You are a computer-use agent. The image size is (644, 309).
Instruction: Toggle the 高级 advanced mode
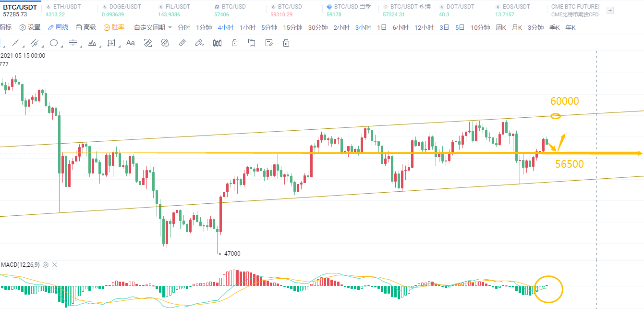coord(86,27)
